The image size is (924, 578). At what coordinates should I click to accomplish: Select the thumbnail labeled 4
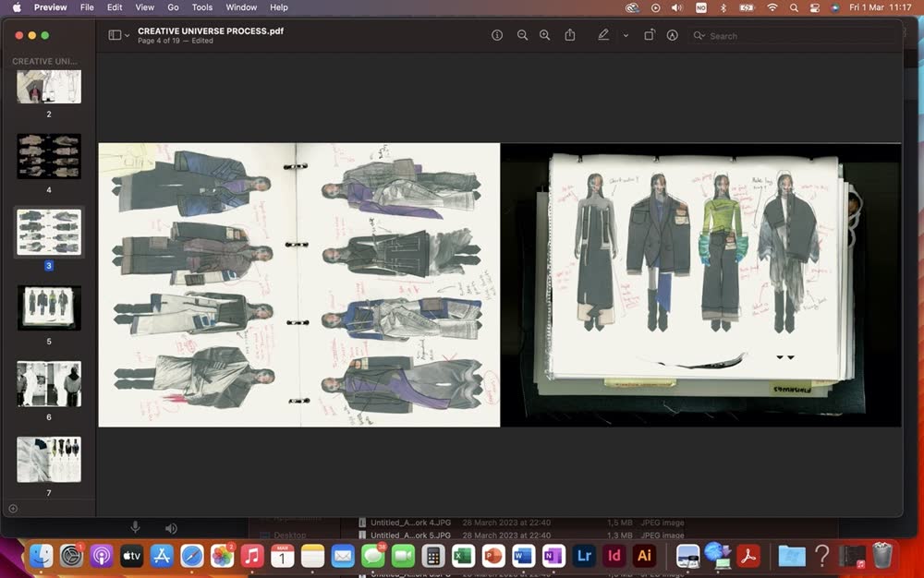pos(49,157)
